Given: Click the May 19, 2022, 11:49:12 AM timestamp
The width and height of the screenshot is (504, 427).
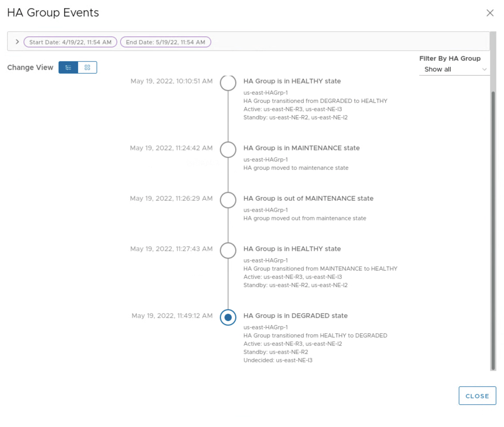Looking at the screenshot, I should click(x=172, y=316).
